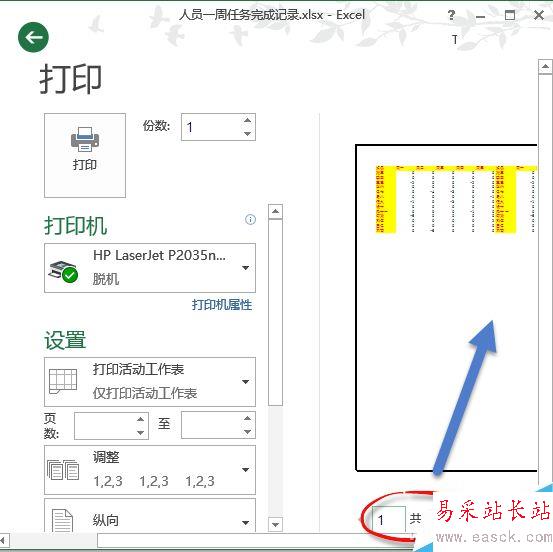Expand the collated 1,2,3 dropdown
This screenshot has height=552, width=553.
[x=150, y=470]
